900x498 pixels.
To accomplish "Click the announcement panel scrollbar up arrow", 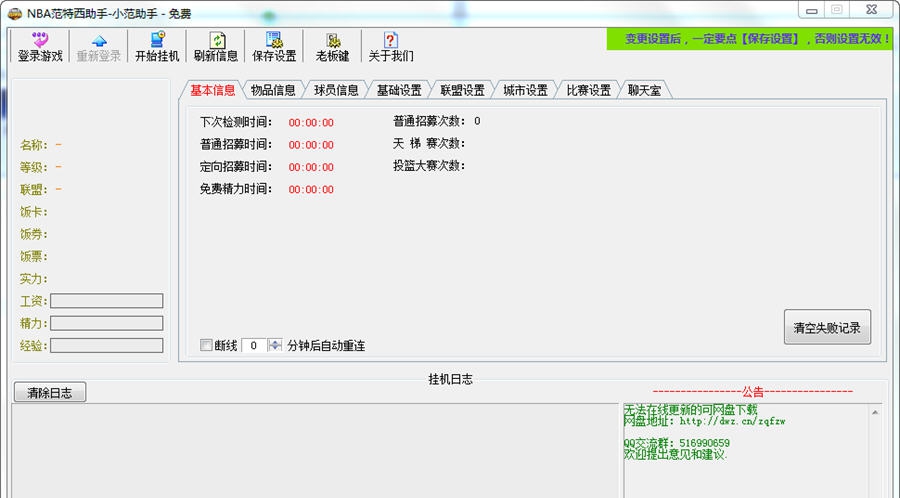I will coord(875,413).
